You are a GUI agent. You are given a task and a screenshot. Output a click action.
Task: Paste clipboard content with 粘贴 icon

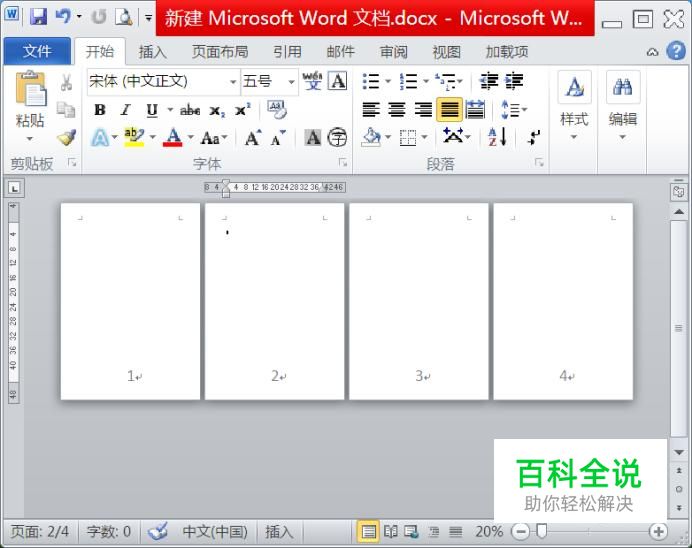[x=30, y=89]
